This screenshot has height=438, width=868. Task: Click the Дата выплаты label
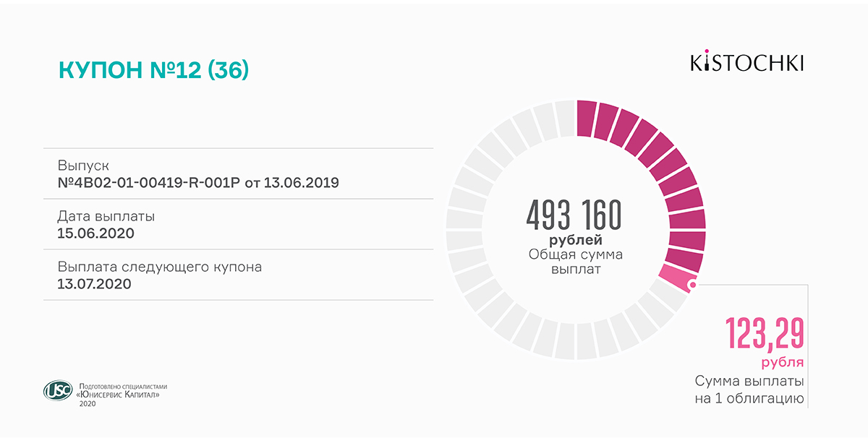[106, 216]
